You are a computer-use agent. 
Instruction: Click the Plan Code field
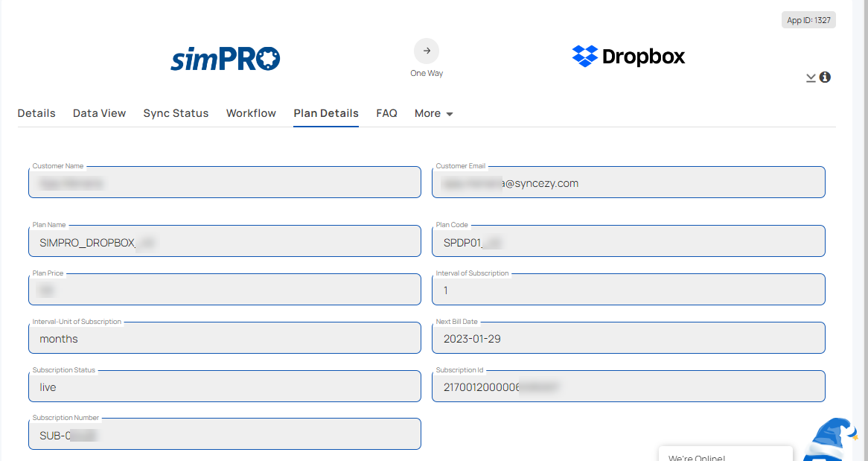click(x=628, y=241)
